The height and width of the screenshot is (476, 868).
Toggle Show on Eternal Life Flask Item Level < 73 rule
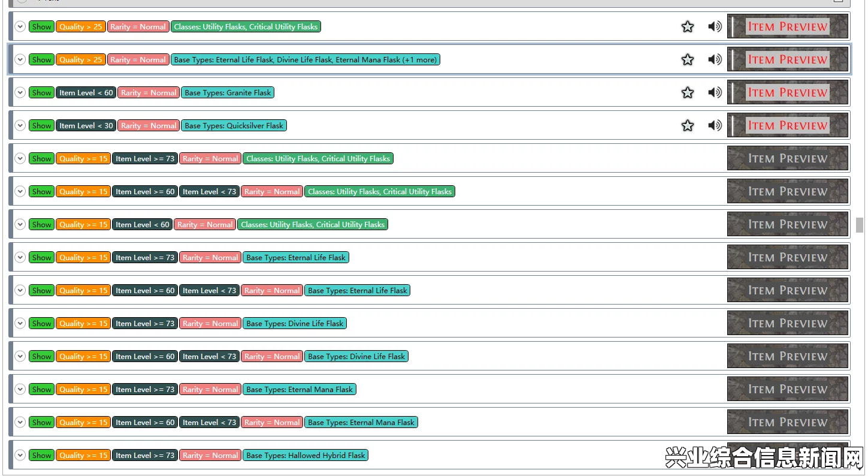tap(42, 290)
